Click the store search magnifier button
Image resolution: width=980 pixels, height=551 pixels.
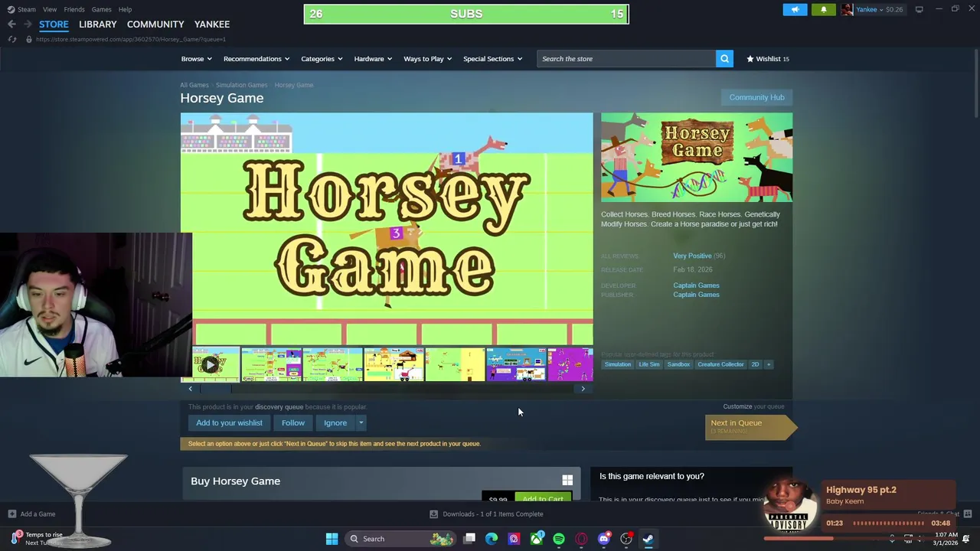click(x=724, y=59)
